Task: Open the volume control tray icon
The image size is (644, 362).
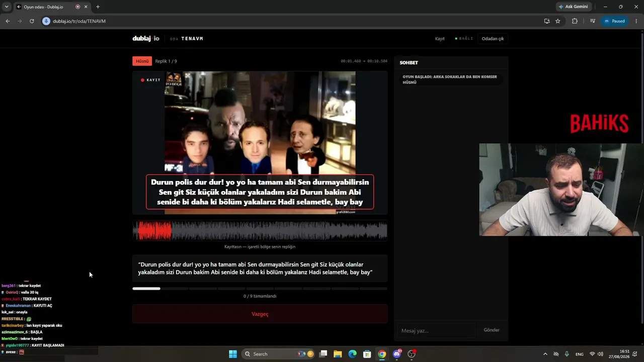Action: click(600, 354)
